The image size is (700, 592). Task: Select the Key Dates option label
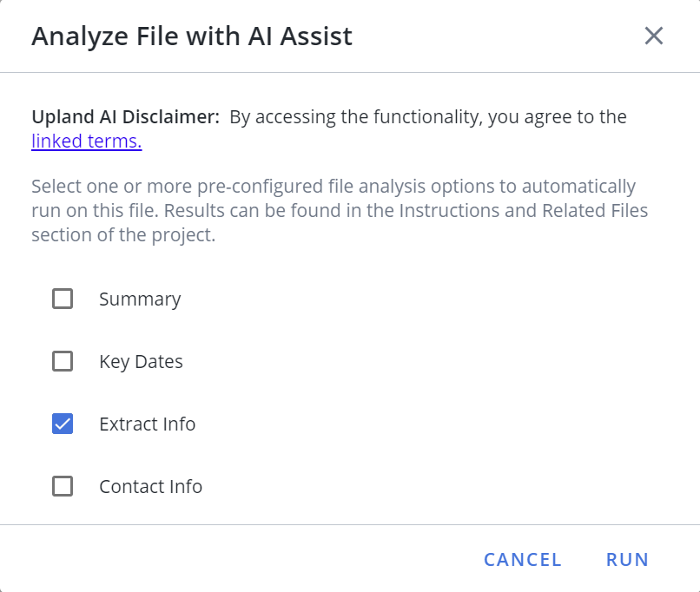(141, 361)
